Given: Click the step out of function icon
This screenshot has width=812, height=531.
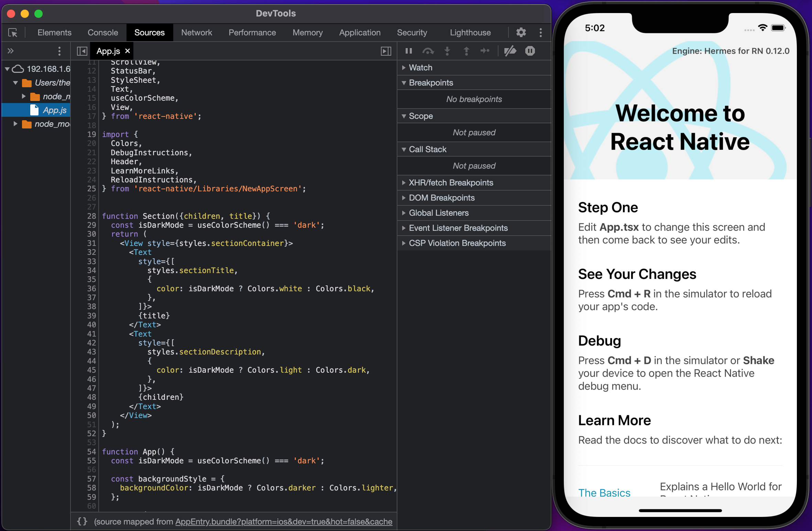Looking at the screenshot, I should [466, 51].
